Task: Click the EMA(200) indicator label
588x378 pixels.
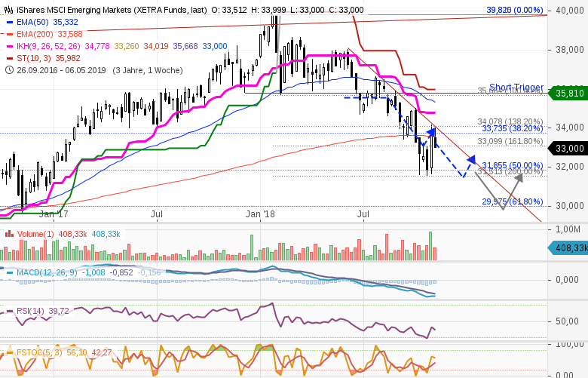Action: pos(35,34)
